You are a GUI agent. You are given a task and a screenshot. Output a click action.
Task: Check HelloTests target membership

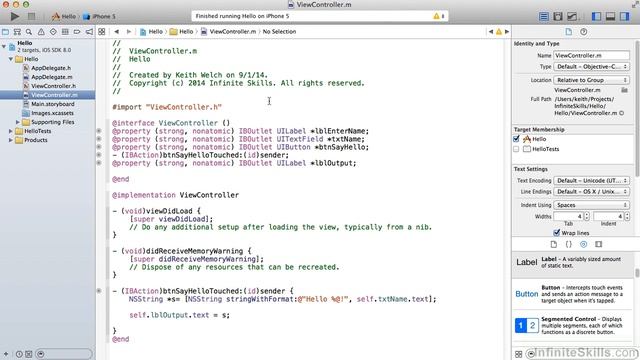516,149
